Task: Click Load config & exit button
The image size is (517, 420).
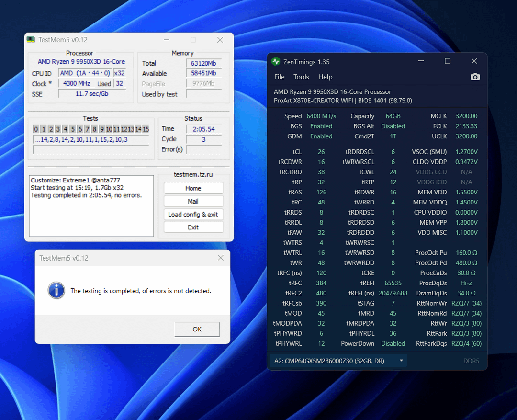Action: click(193, 215)
